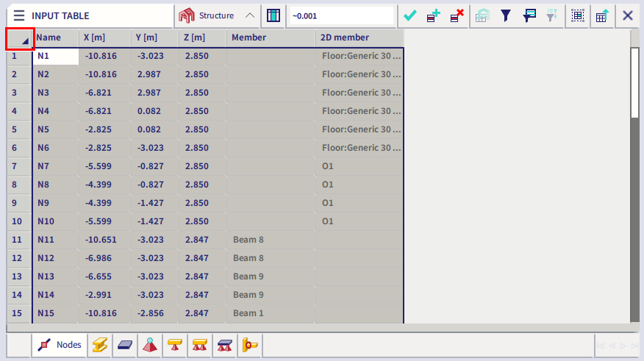
Task: Sort by the X [m] column header
Action: coord(103,37)
